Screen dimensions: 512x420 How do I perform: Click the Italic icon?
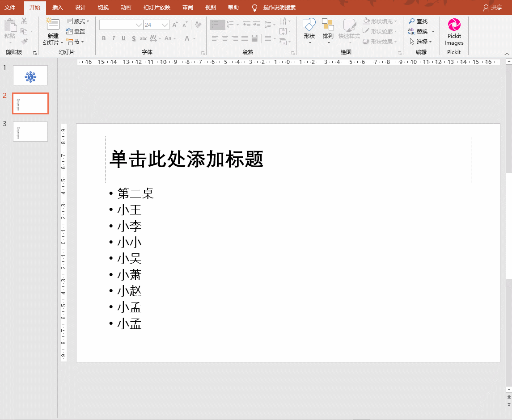pyautogui.click(x=113, y=39)
